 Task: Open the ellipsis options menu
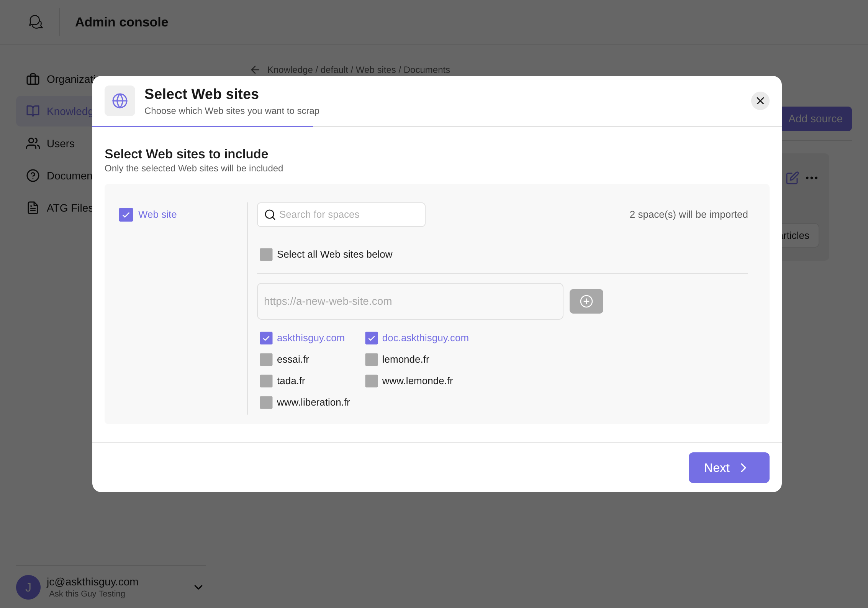812,177
